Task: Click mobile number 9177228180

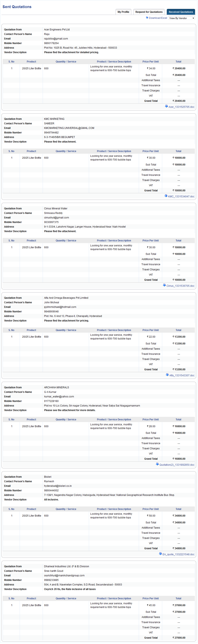Action: pos(51,401)
